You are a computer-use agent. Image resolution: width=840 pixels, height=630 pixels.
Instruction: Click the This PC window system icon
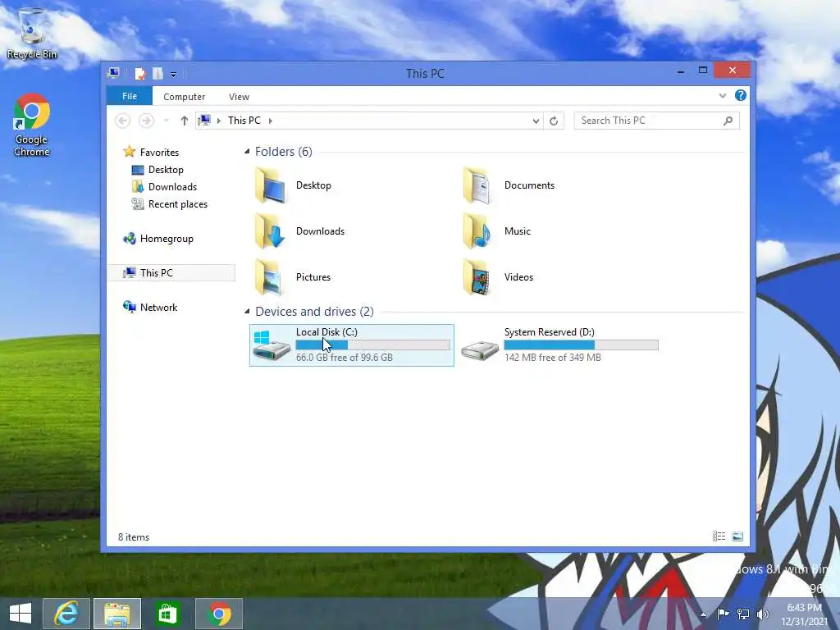[x=113, y=73]
